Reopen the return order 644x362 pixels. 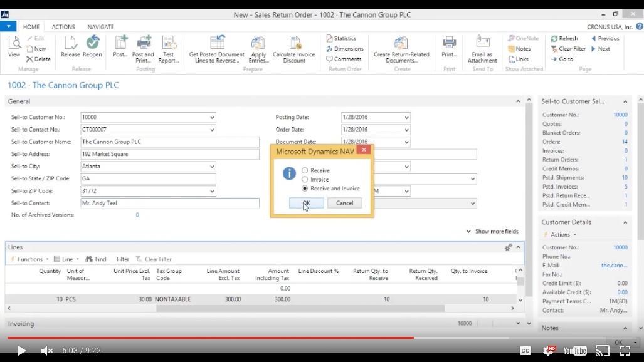tap(92, 46)
